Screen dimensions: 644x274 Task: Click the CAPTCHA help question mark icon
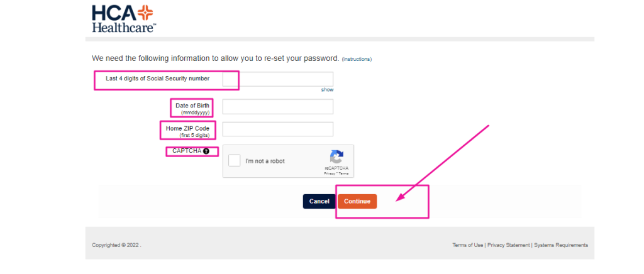tap(206, 151)
